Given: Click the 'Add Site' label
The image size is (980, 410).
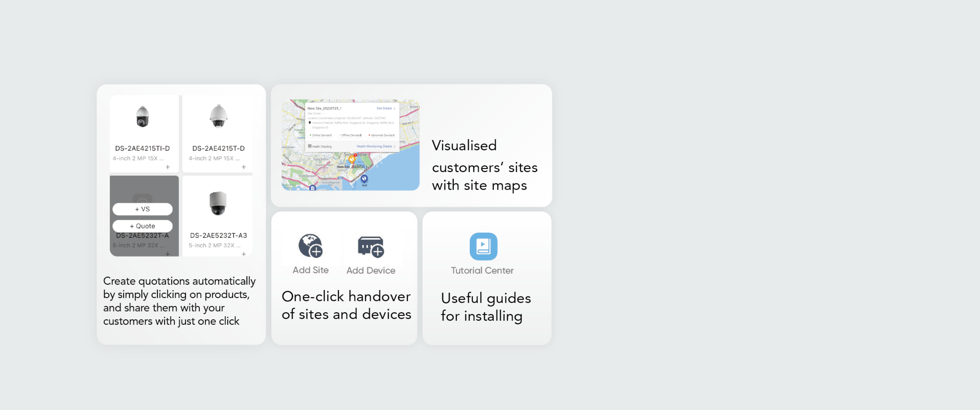Looking at the screenshot, I should tap(310, 270).
